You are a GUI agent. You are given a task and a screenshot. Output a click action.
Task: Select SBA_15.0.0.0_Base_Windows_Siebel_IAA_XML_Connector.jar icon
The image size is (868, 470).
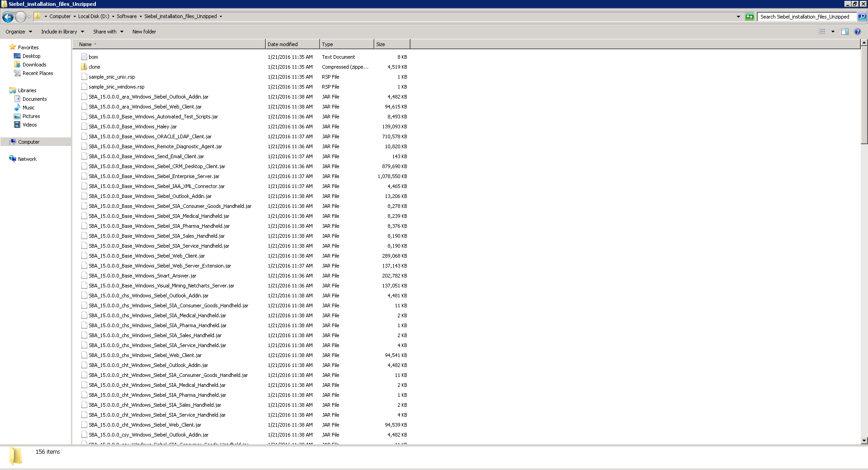(x=84, y=186)
